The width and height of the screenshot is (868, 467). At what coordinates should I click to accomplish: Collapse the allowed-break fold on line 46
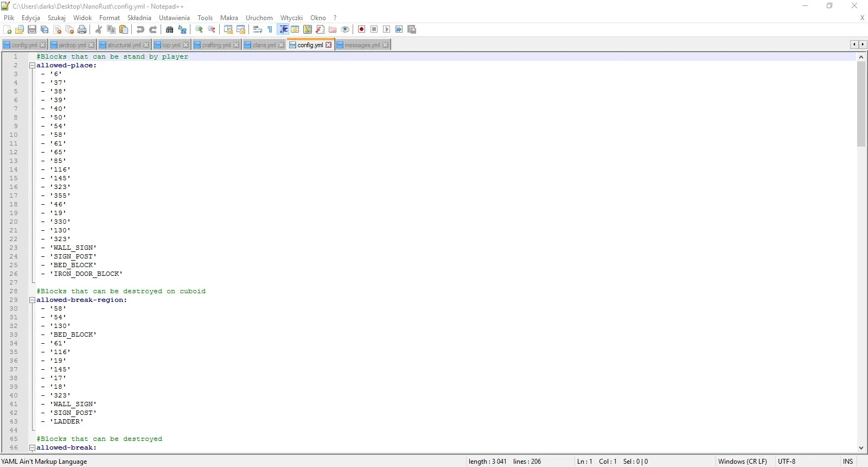pyautogui.click(x=32, y=447)
